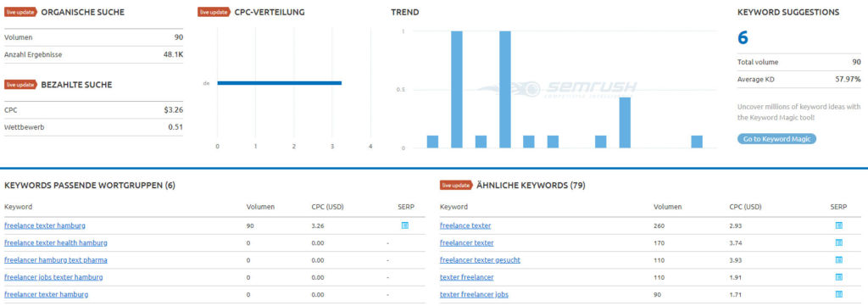
Task: Open freelancer texter gesucht link
Action: (481, 260)
